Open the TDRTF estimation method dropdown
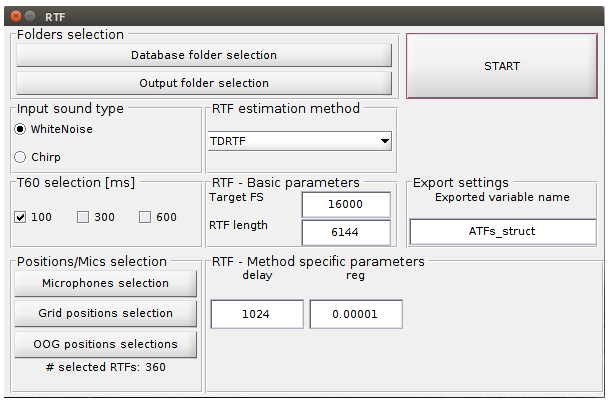 coord(300,141)
